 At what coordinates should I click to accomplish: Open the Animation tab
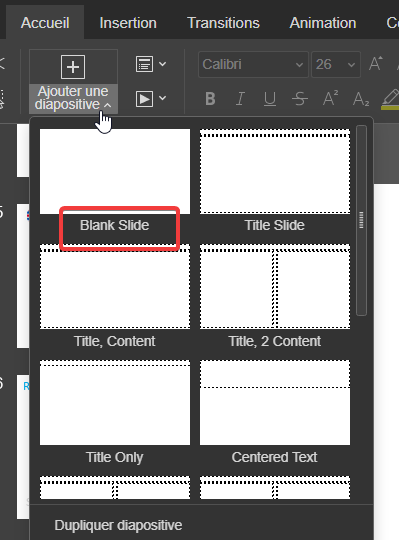click(323, 23)
